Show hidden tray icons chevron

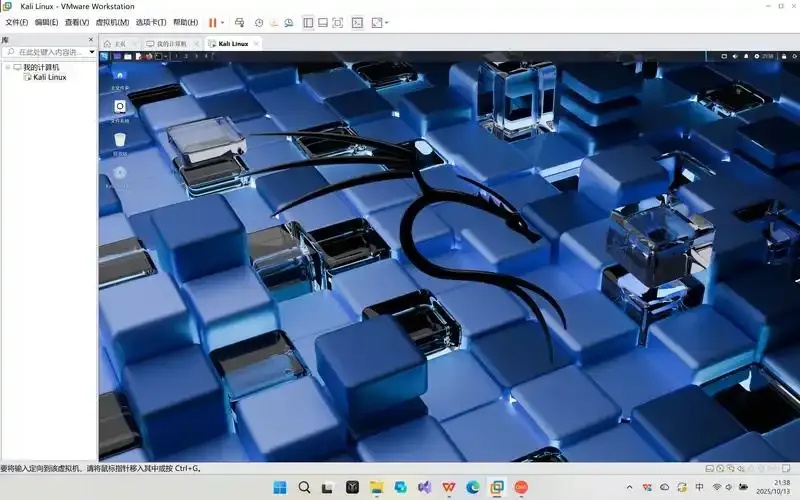pos(629,487)
